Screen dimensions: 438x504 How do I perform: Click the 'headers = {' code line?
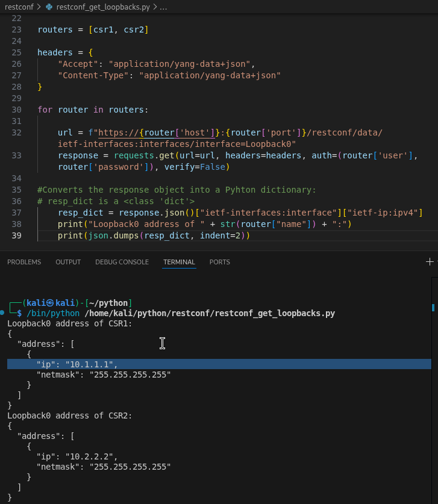coord(65,52)
